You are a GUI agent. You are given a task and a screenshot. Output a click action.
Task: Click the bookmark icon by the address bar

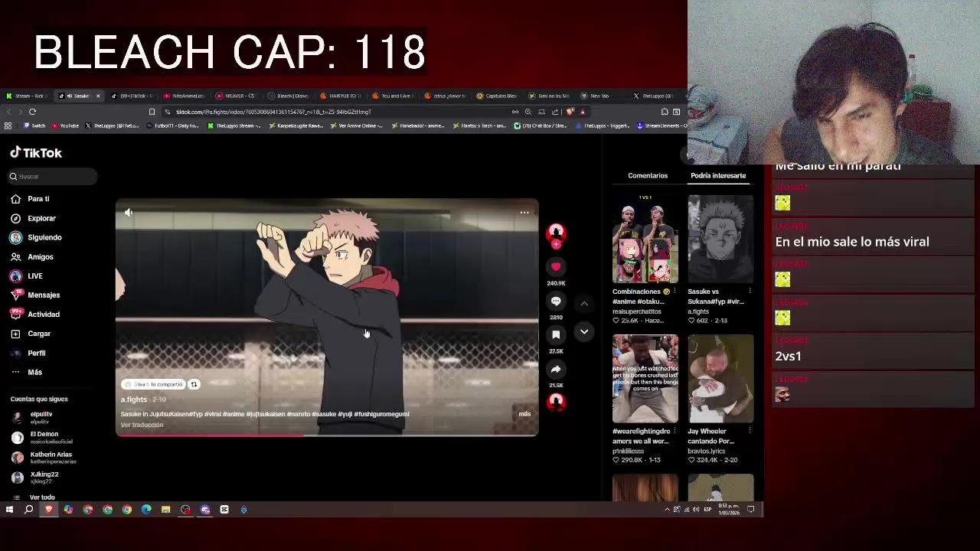152,112
